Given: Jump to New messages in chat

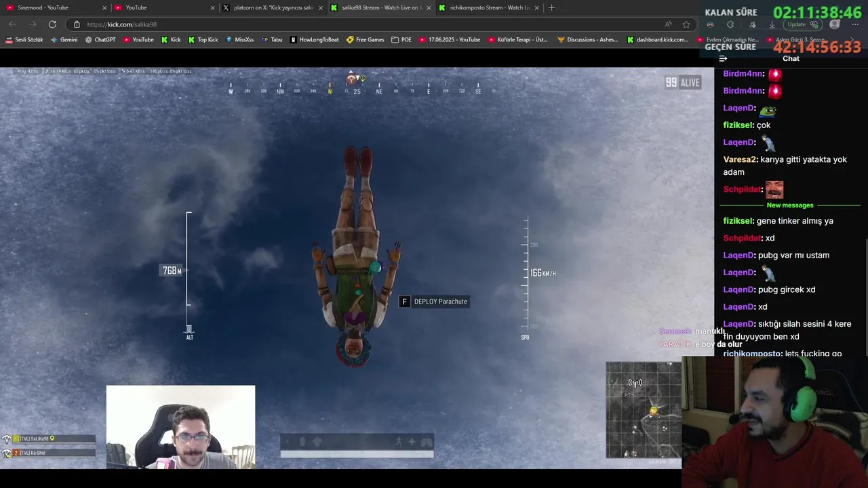Looking at the screenshot, I should tap(790, 205).
